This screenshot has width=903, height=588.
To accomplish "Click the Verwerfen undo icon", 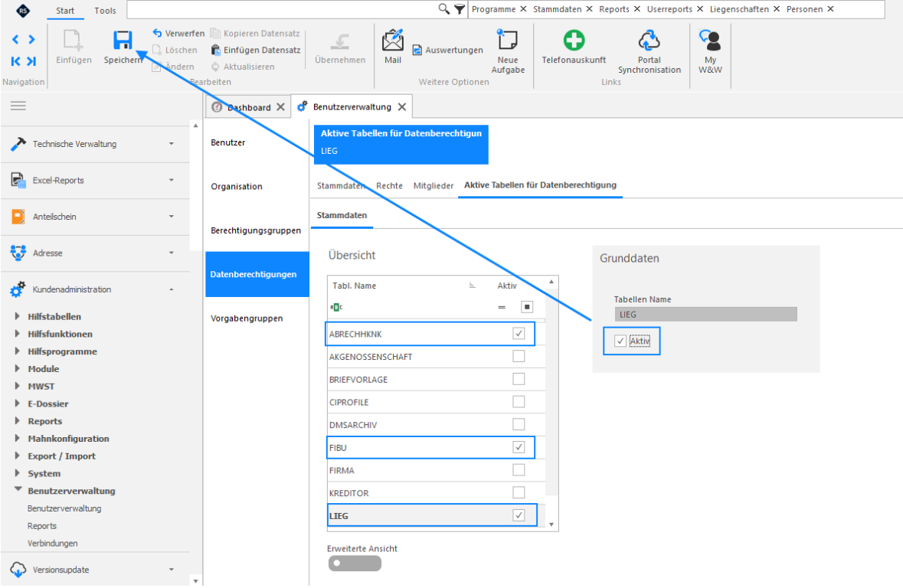I will (x=157, y=33).
